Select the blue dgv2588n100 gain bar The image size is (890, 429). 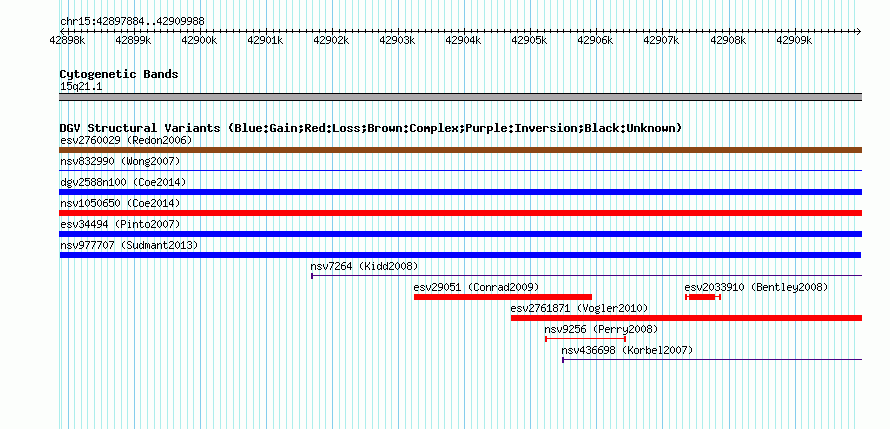(460, 192)
